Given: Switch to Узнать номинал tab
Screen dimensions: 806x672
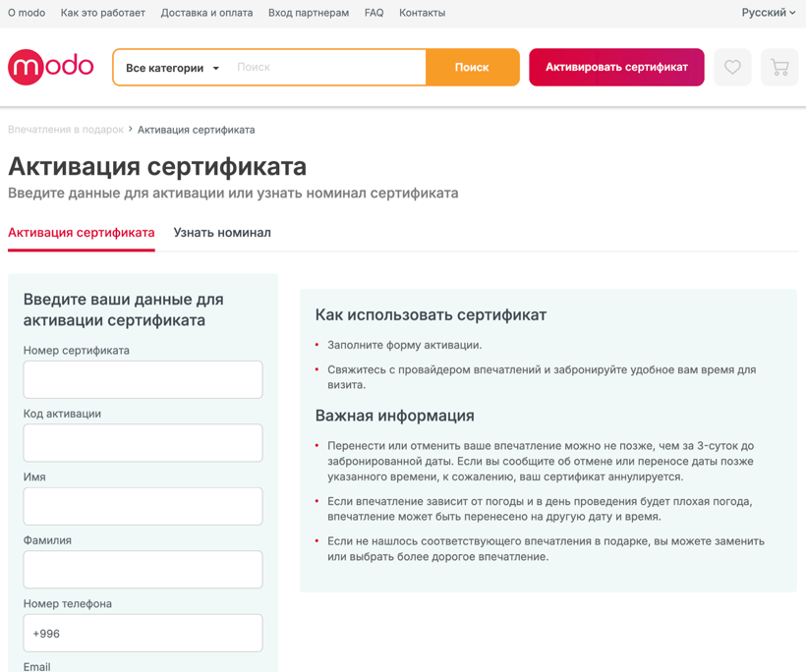Looking at the screenshot, I should pos(222,233).
